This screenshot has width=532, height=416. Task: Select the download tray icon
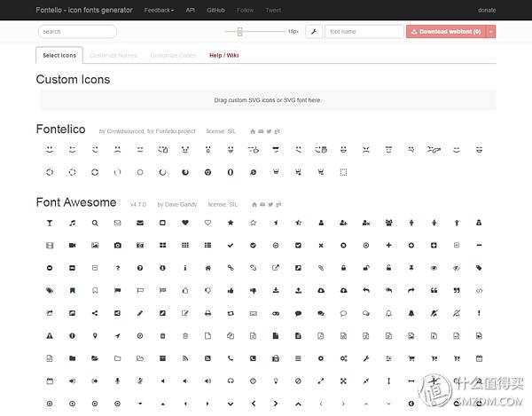(276, 290)
